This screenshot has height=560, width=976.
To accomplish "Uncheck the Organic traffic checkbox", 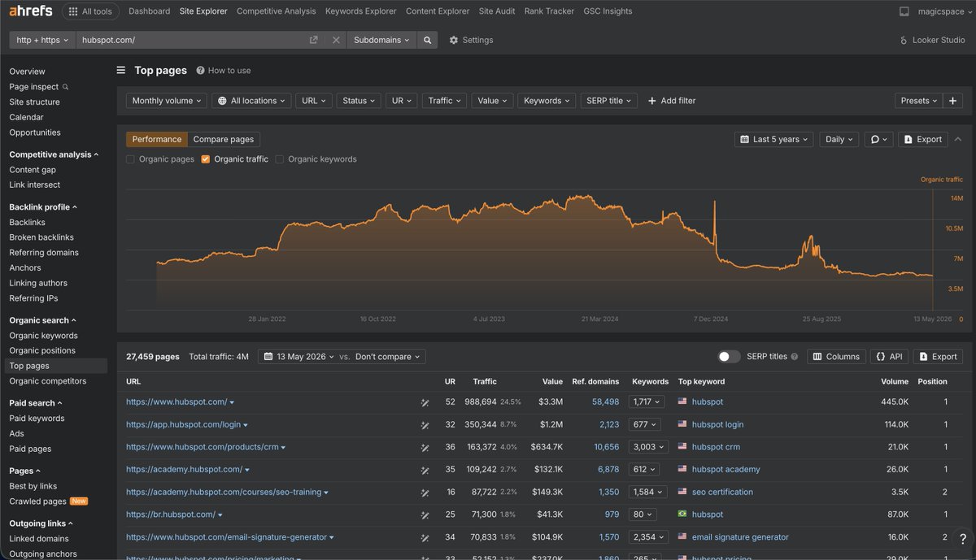I will 206,159.
